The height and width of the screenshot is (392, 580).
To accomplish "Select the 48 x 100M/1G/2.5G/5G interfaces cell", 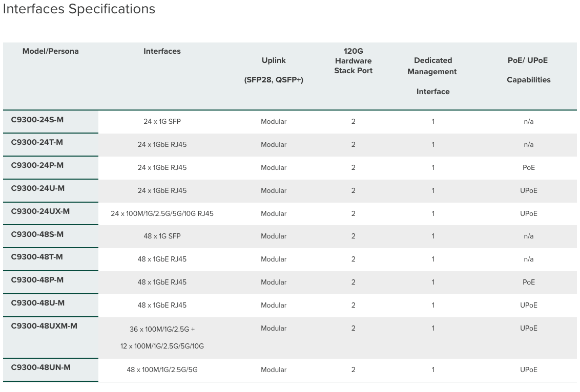I will tap(162, 369).
